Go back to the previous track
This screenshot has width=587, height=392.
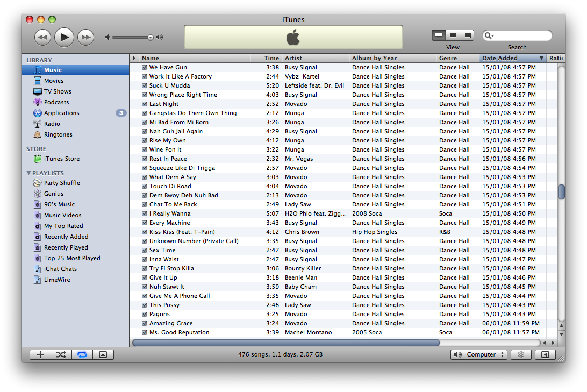(x=42, y=37)
